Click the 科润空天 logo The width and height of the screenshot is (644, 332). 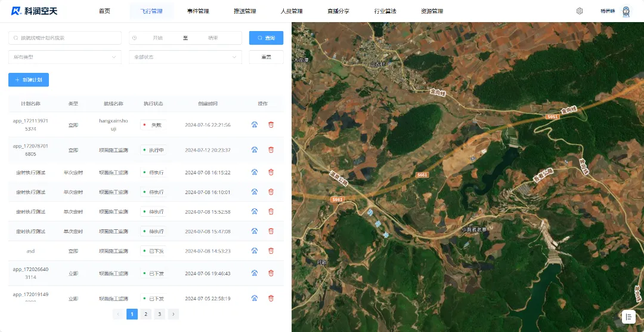click(34, 11)
